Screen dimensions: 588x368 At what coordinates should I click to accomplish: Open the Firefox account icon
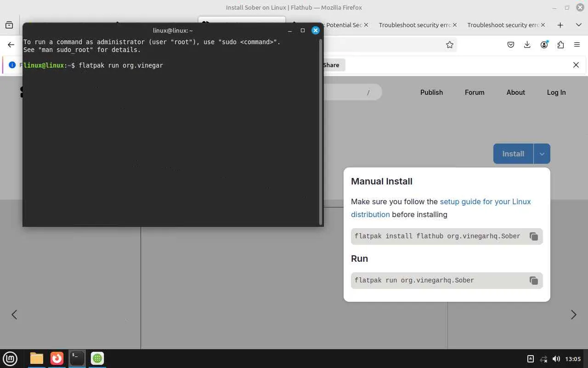544,45
